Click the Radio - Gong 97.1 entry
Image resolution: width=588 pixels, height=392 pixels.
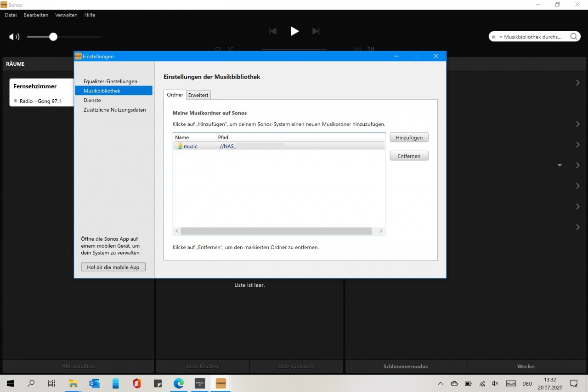40,101
